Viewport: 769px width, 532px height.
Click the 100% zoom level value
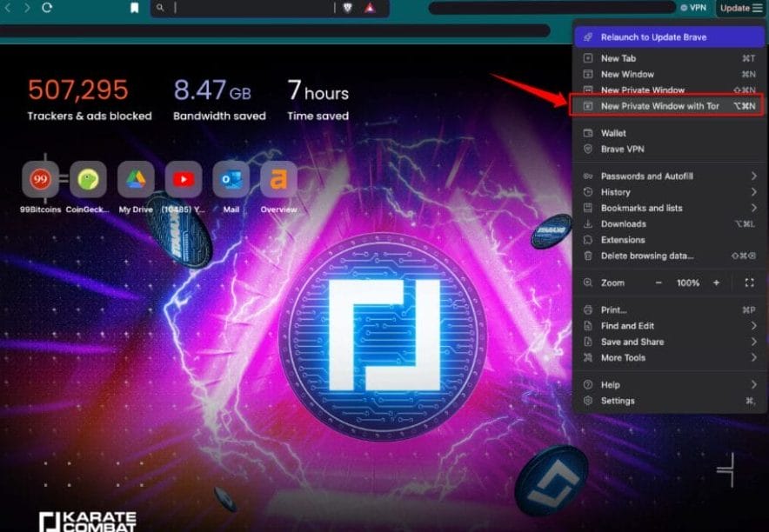pos(687,283)
